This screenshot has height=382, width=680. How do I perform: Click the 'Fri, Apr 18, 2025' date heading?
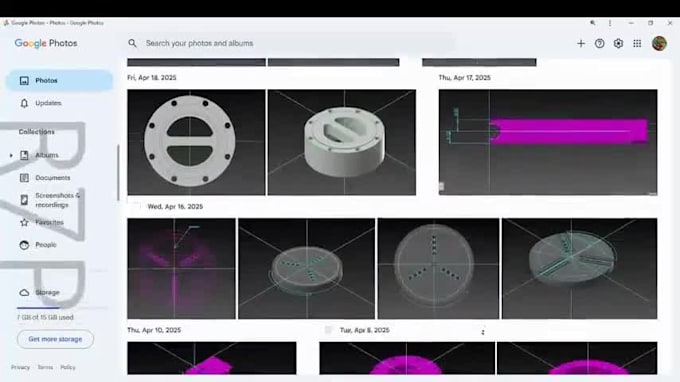pyautogui.click(x=152, y=78)
